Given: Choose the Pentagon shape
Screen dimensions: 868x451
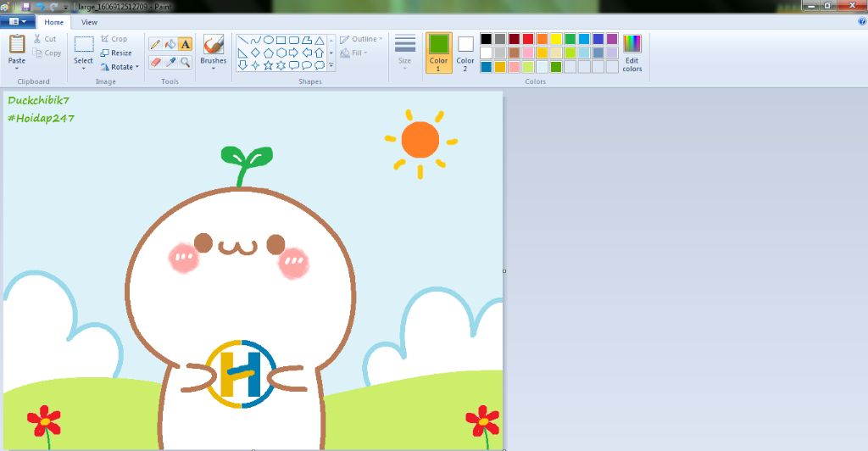Looking at the screenshot, I should tap(268, 53).
